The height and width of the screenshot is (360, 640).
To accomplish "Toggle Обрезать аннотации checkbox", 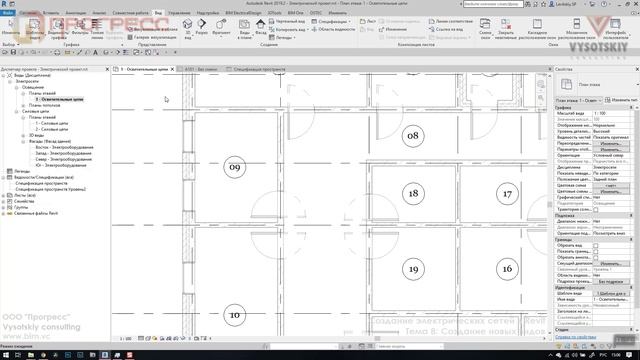I will click(596, 258).
